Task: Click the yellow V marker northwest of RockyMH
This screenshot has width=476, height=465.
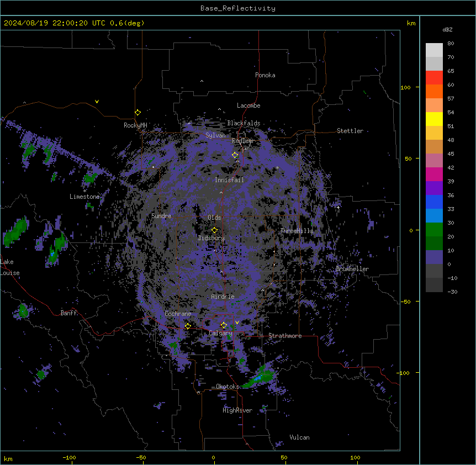Action: pos(97,102)
